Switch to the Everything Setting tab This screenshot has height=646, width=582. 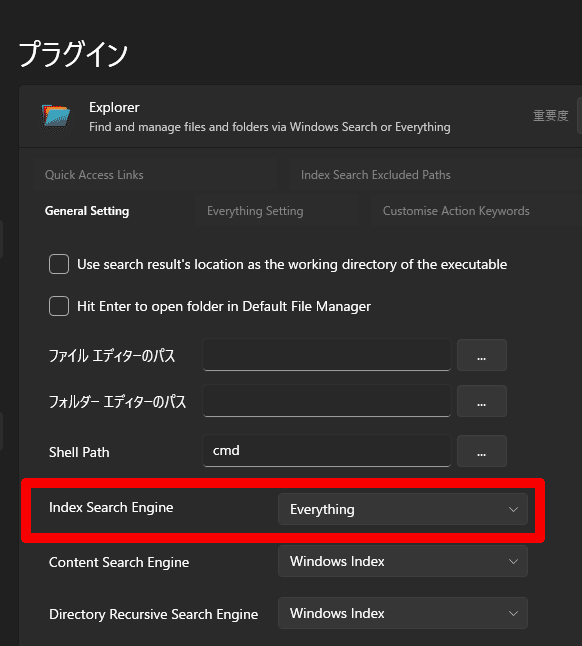pos(255,211)
